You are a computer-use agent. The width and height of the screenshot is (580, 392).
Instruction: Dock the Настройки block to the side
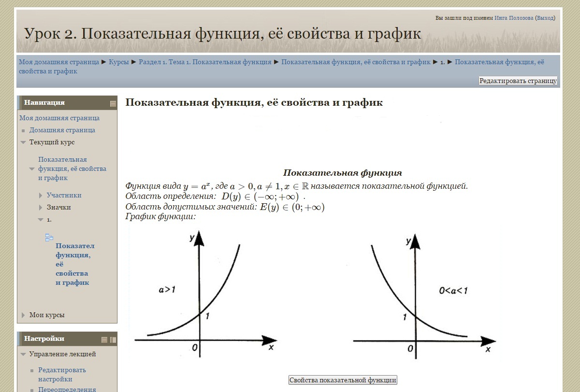[113, 340]
